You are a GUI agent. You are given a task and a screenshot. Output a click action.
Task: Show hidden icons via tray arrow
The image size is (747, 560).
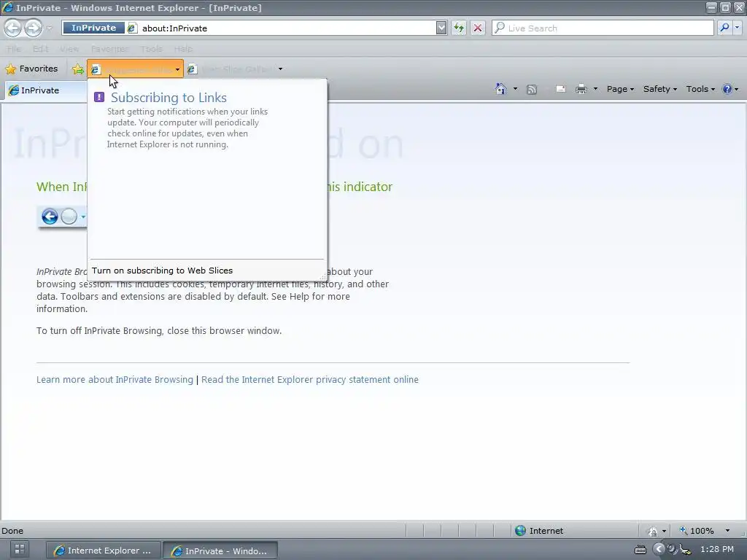pyautogui.click(x=659, y=549)
